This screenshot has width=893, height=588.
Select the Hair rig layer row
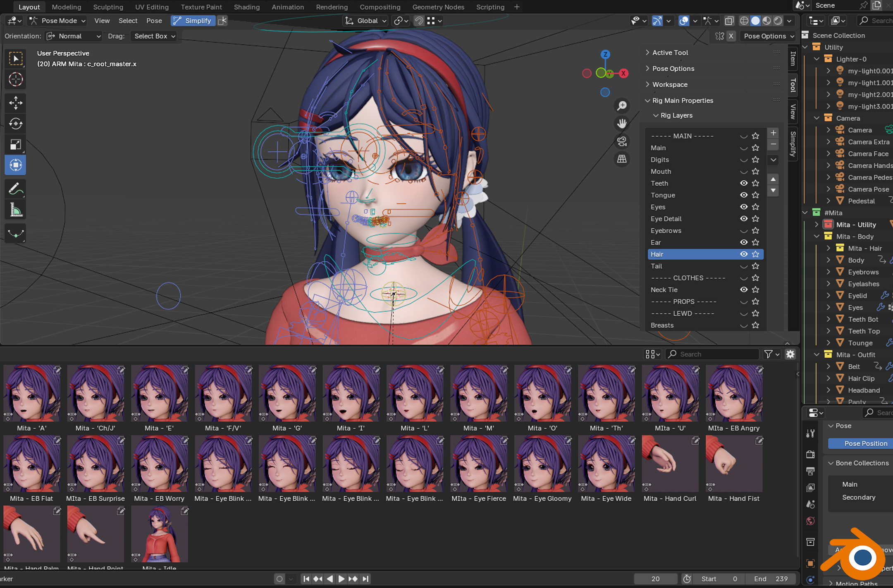[705, 254]
